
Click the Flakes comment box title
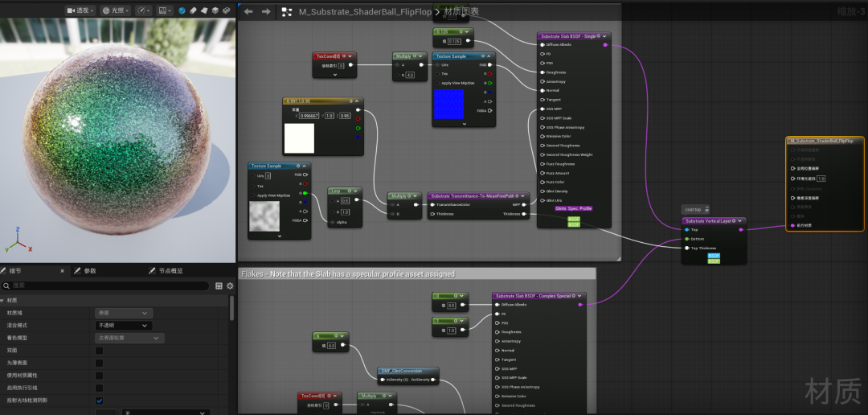tap(348, 274)
